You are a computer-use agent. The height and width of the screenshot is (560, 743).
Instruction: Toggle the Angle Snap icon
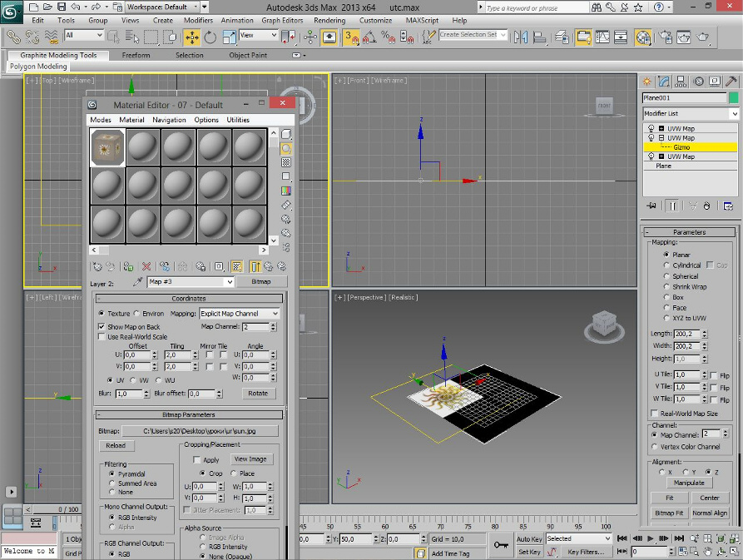(x=369, y=37)
